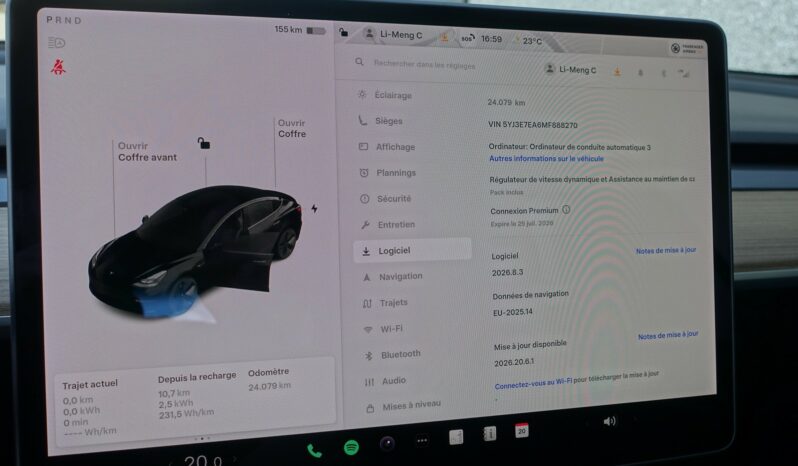The image size is (798, 466).
Task: Open Mises à niveau menu
Action: coord(404,406)
